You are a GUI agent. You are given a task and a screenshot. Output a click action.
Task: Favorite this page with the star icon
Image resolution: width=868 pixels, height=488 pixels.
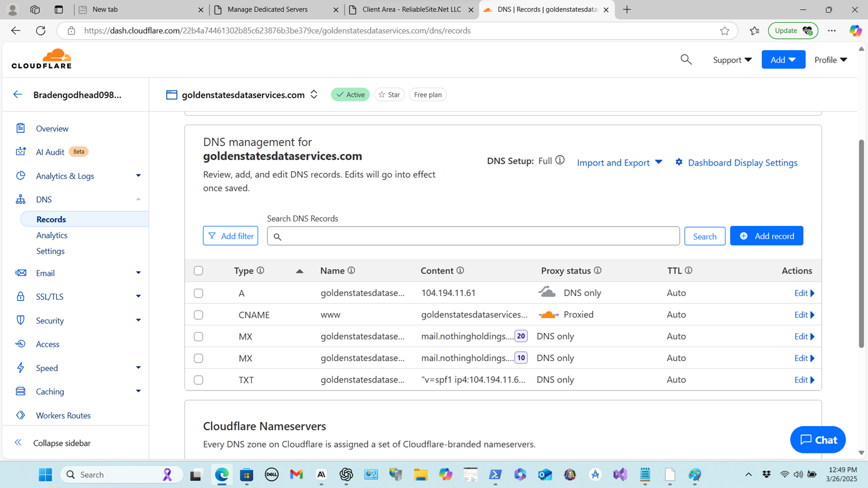pyautogui.click(x=724, y=30)
